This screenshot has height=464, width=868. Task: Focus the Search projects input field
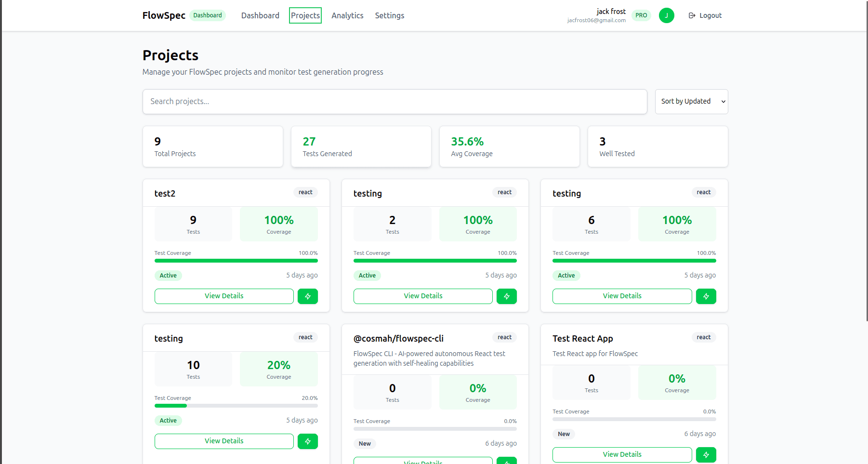[x=395, y=102]
